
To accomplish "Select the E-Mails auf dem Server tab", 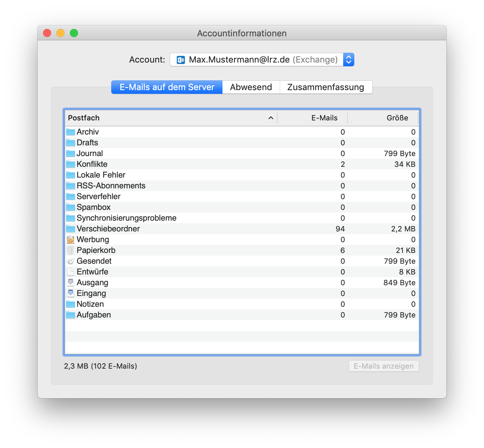I will (x=167, y=87).
